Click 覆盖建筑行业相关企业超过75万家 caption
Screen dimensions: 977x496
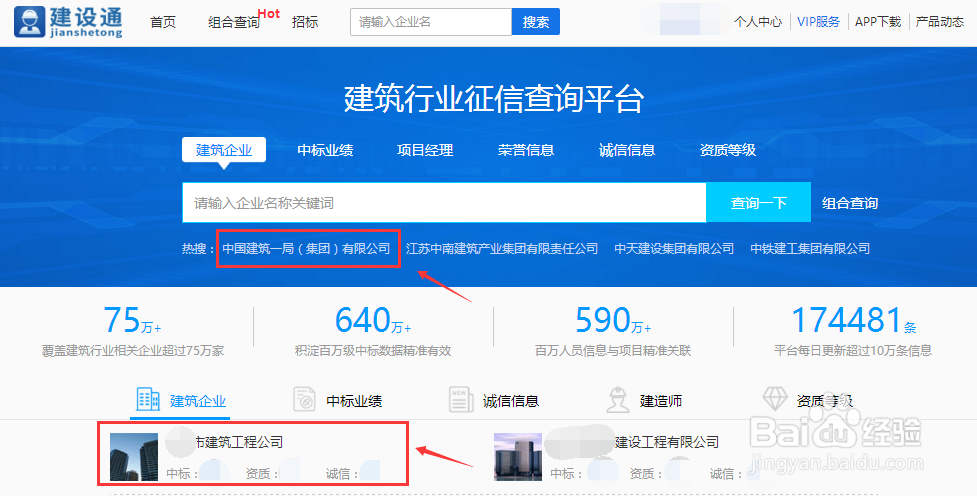132,351
